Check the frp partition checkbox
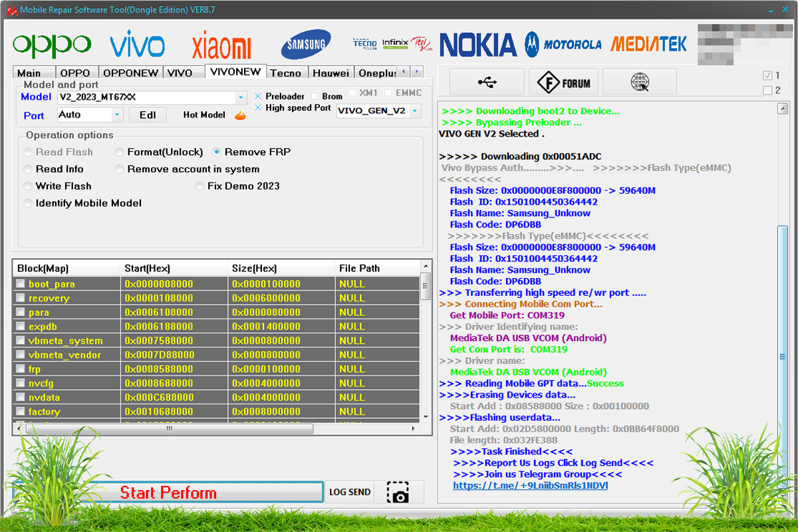 pyautogui.click(x=21, y=369)
